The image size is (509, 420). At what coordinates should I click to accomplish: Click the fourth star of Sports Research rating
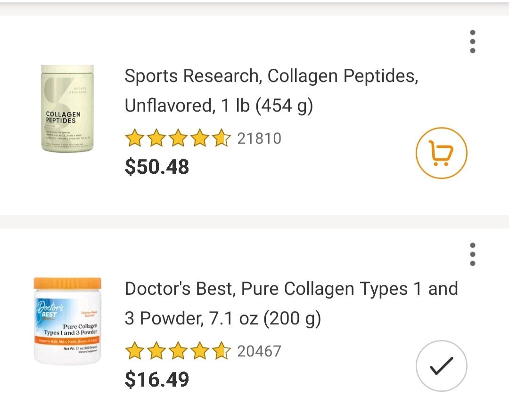coord(200,139)
